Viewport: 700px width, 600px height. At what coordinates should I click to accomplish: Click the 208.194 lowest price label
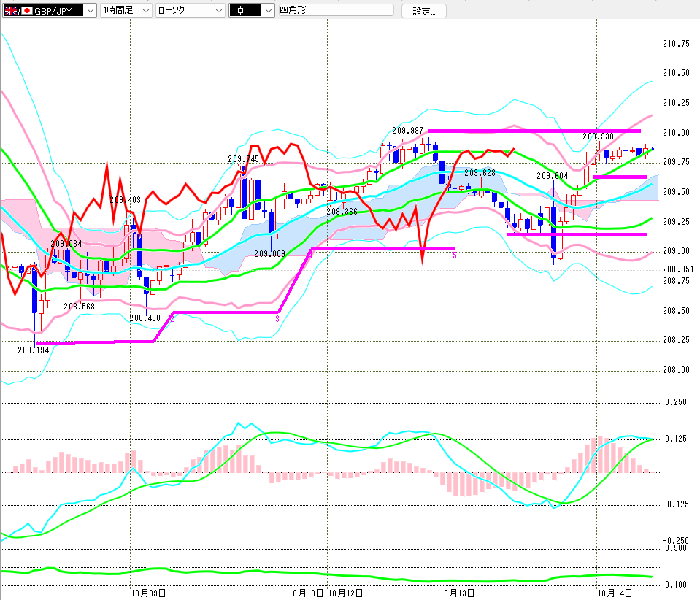(x=34, y=350)
